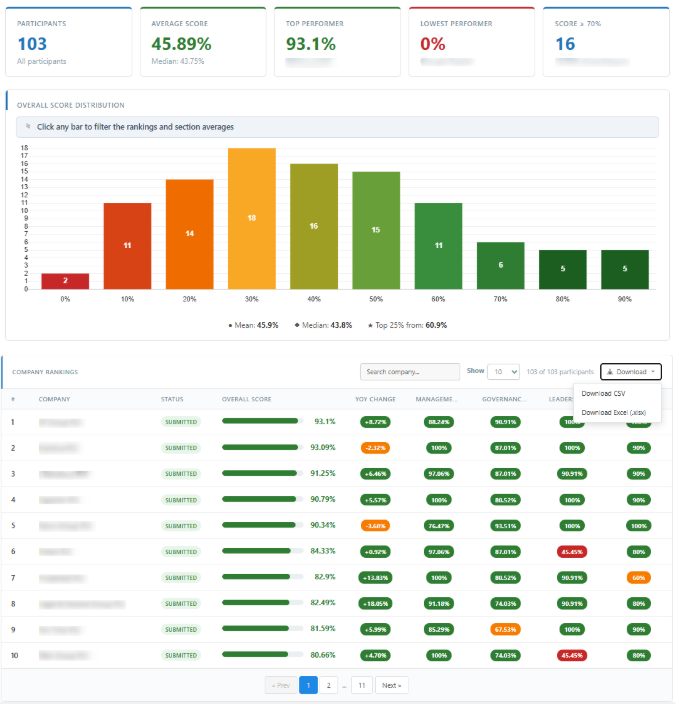679x710 pixels.
Task: Click the Mean 45.9% legend label
Action: (253, 325)
